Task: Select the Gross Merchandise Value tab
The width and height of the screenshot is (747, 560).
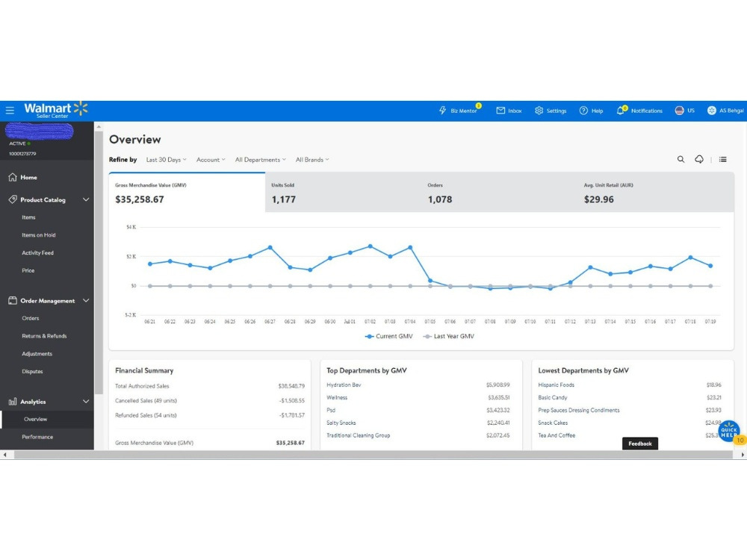Action: [187, 193]
